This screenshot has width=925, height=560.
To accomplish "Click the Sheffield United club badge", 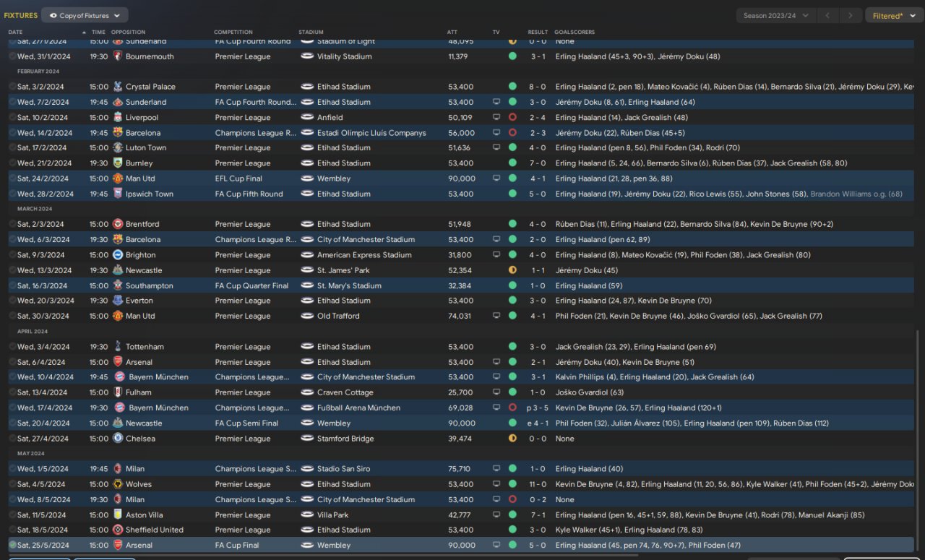I will click(x=118, y=530).
